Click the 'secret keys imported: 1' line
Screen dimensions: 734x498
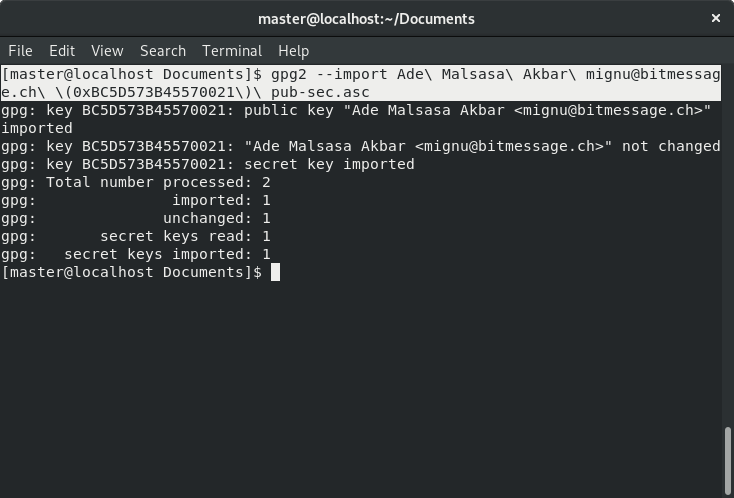click(x=136, y=254)
